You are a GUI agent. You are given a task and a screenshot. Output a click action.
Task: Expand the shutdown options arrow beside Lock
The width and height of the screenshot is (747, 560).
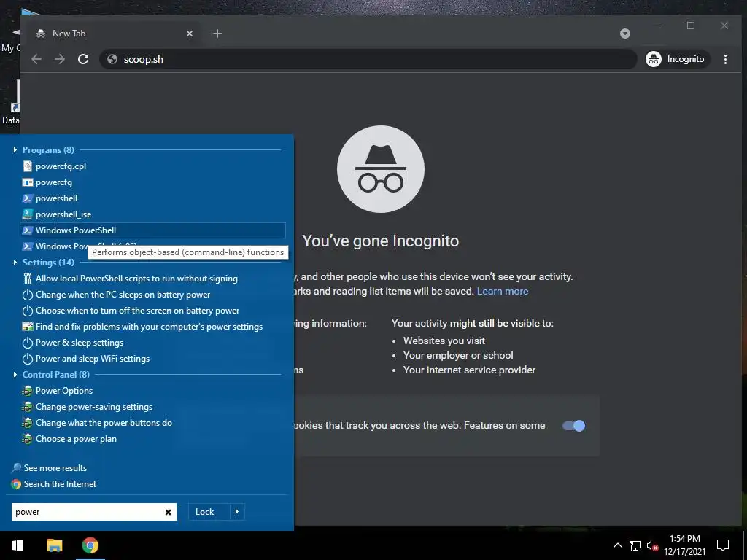pyautogui.click(x=237, y=512)
